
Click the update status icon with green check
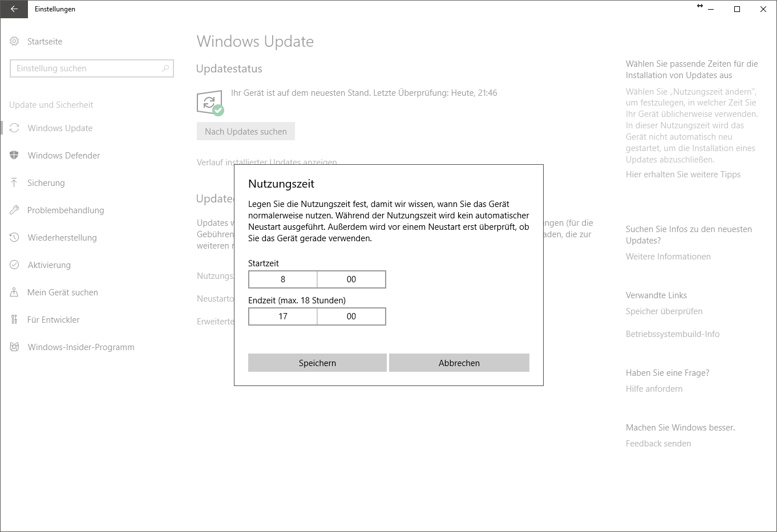pyautogui.click(x=210, y=103)
